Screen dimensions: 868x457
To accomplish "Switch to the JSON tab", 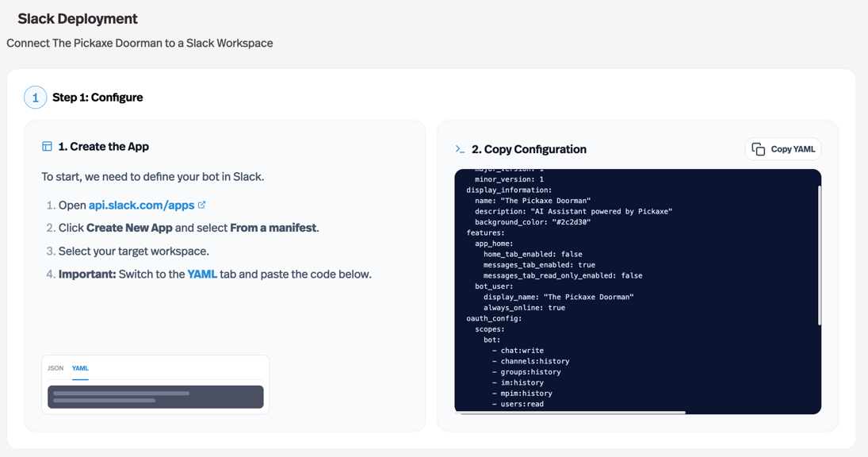I will tap(55, 368).
